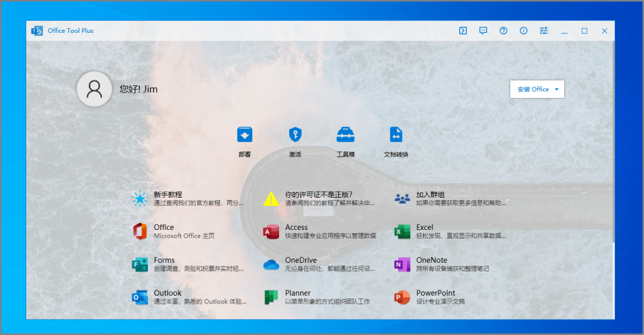Click the Office Tool Plus logo

tap(37, 30)
